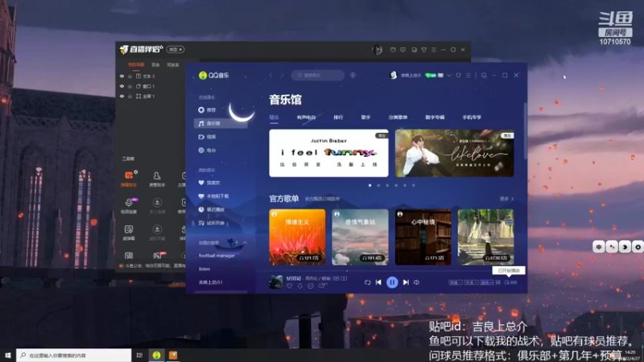Open 弹幕助手 tool in 直播伴侣

point(129,179)
